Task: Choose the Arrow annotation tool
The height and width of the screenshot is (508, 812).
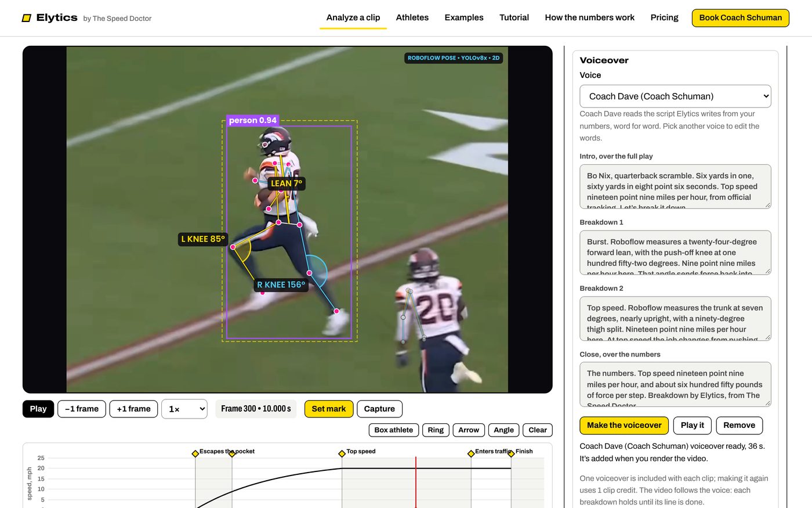Action: (x=469, y=430)
